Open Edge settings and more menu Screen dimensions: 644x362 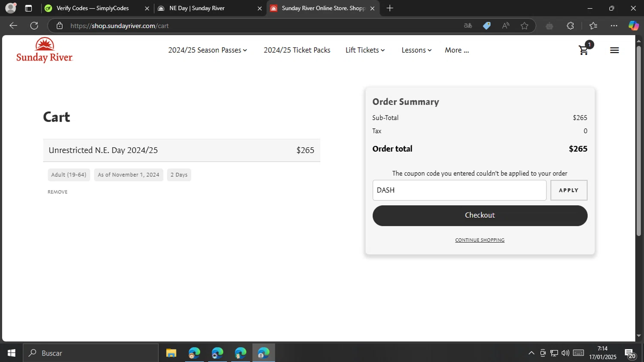[x=614, y=26]
